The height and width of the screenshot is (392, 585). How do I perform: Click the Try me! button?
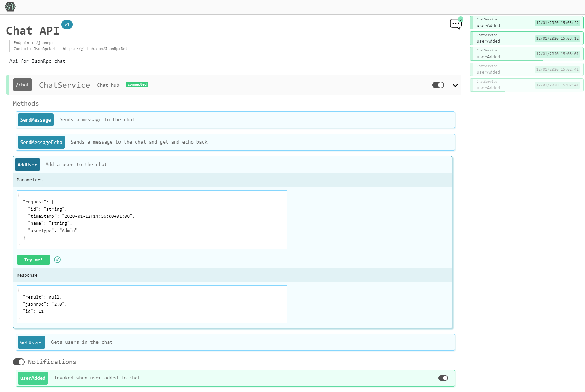coord(34,260)
